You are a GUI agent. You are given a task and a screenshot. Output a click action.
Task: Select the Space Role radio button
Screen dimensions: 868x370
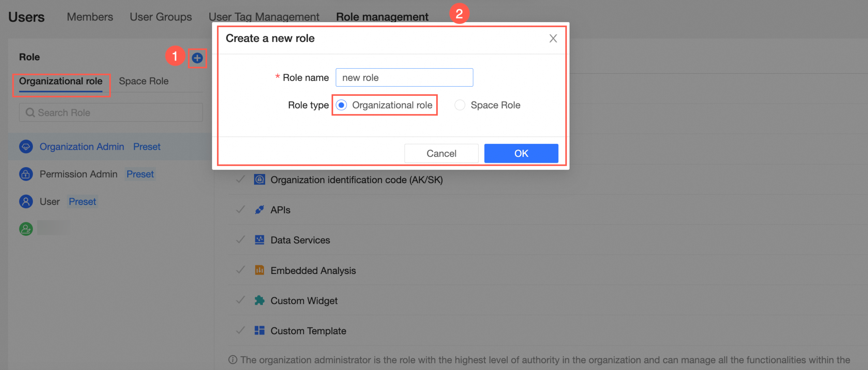460,105
